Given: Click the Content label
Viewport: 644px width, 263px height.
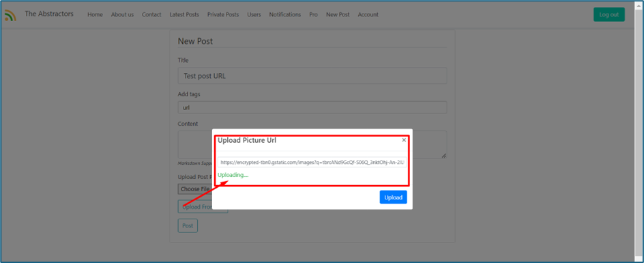Looking at the screenshot, I should 188,124.
